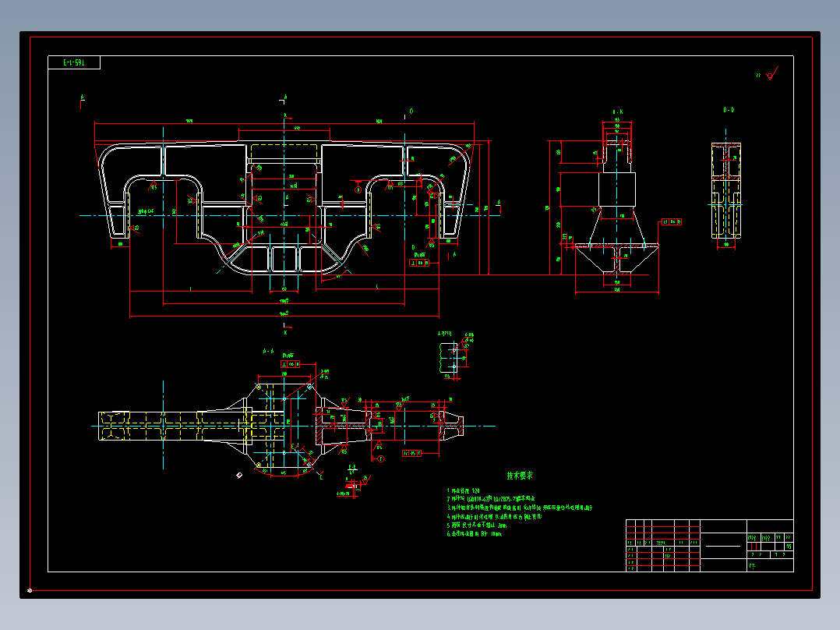Click the A section arrow at far left
Image resolution: width=840 pixels, height=630 pixels.
point(82,101)
